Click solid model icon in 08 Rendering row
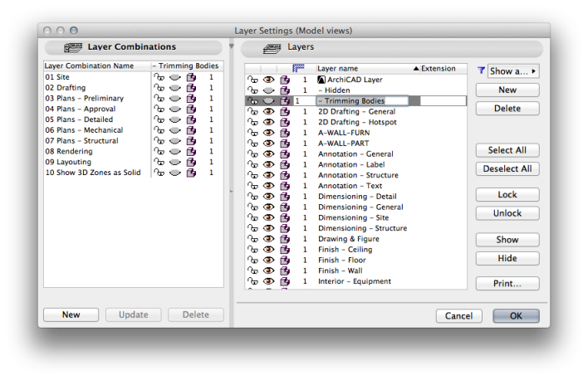 pyautogui.click(x=191, y=151)
